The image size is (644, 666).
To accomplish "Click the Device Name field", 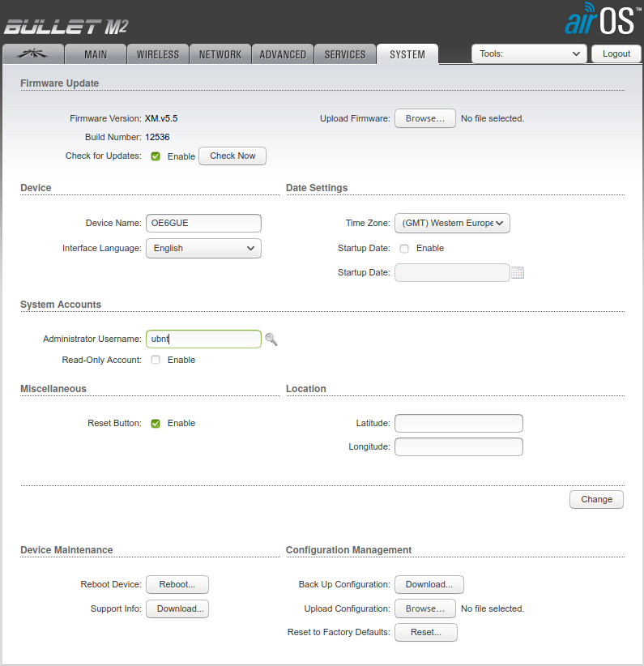I will 203,223.
